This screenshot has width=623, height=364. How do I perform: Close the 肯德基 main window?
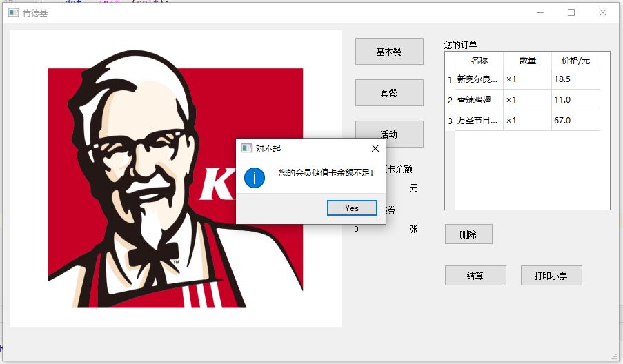click(x=603, y=12)
